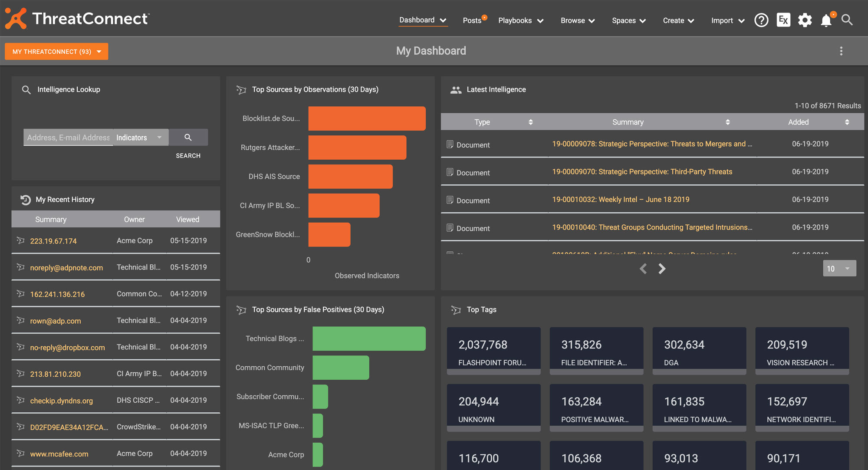Image resolution: width=868 pixels, height=470 pixels.
Task: Click the ThreatConnect logo
Action: click(x=77, y=19)
